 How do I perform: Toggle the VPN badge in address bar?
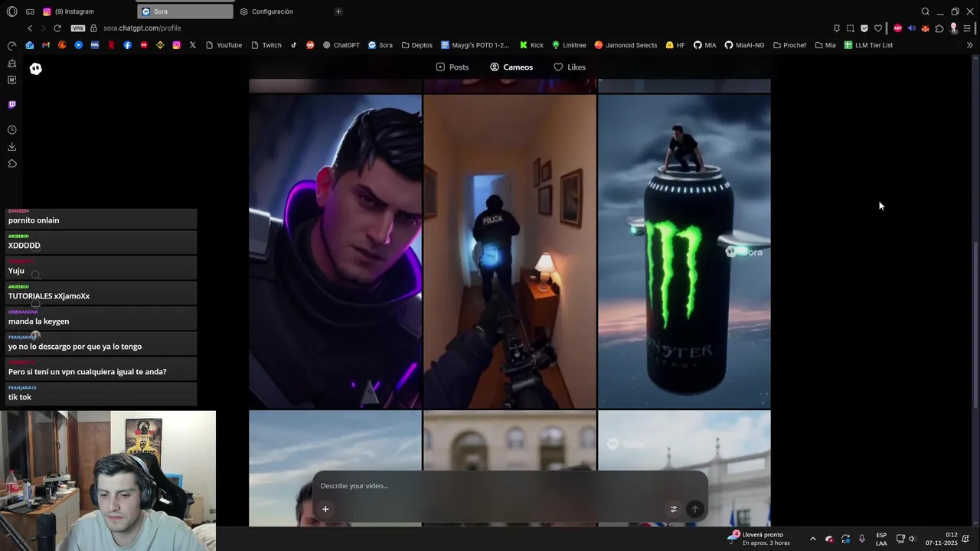pyautogui.click(x=77, y=28)
